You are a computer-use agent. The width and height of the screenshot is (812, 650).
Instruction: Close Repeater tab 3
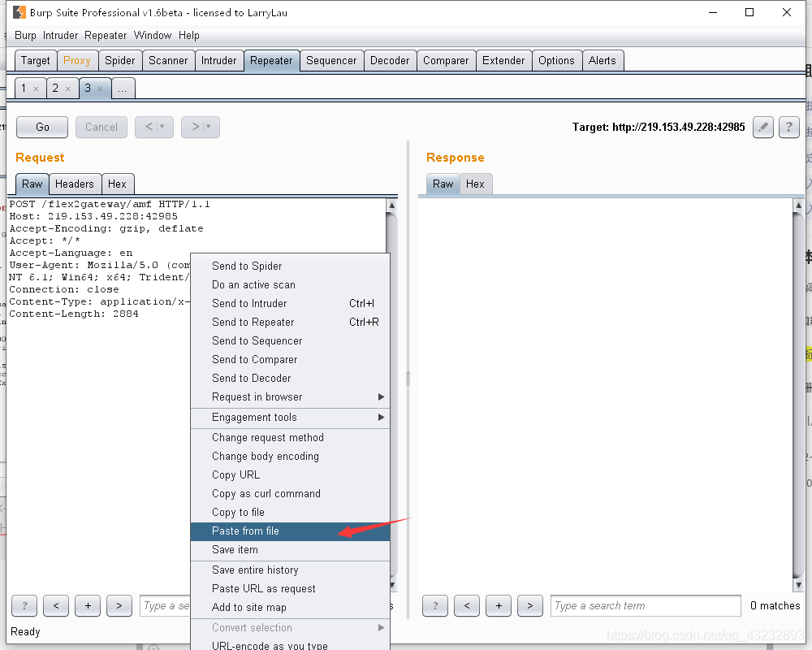pos(100,89)
